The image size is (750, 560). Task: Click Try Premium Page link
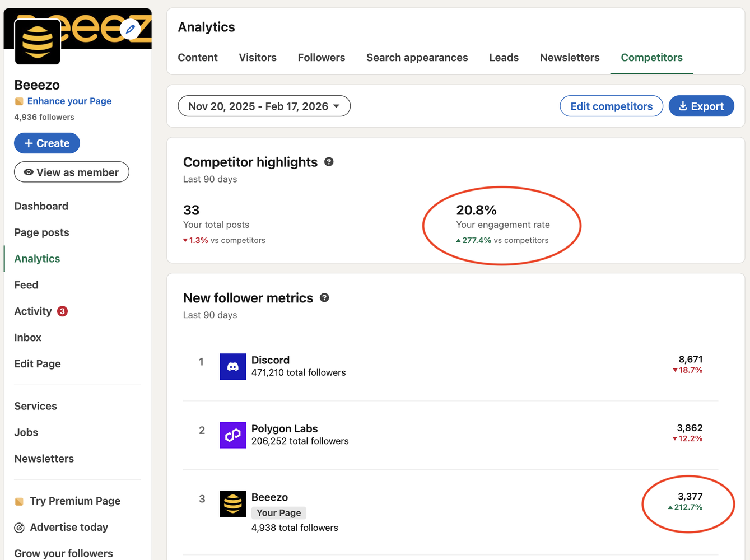[75, 501]
